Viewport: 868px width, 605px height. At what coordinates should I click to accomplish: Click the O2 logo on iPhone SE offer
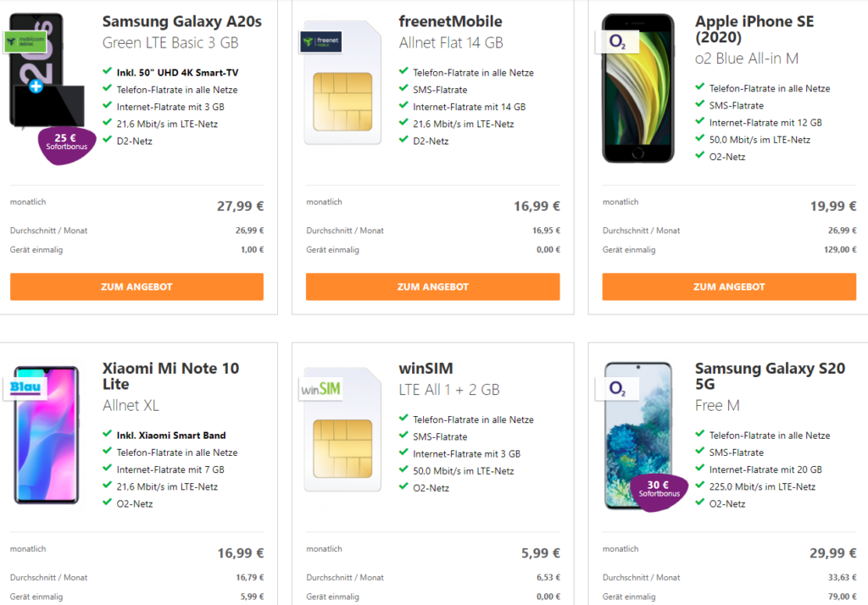point(617,42)
